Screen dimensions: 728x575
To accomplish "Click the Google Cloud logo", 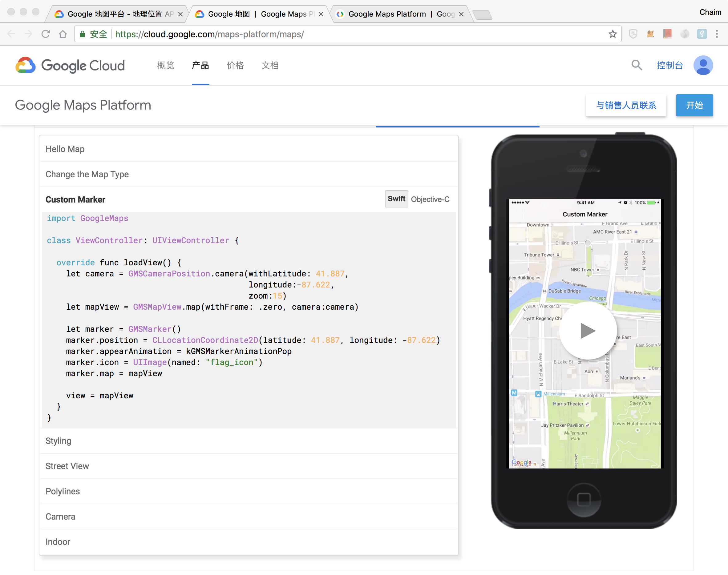I will [x=70, y=65].
